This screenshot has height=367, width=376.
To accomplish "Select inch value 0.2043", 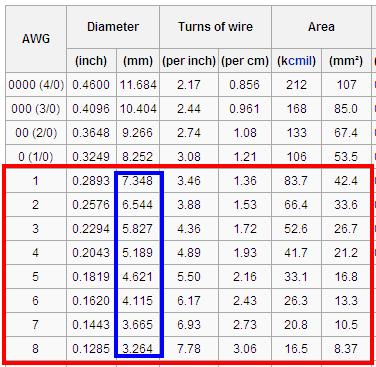I will [91, 253].
